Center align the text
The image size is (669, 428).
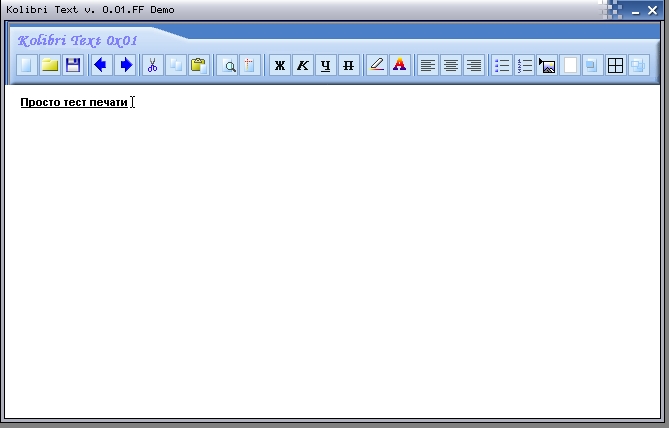(451, 65)
